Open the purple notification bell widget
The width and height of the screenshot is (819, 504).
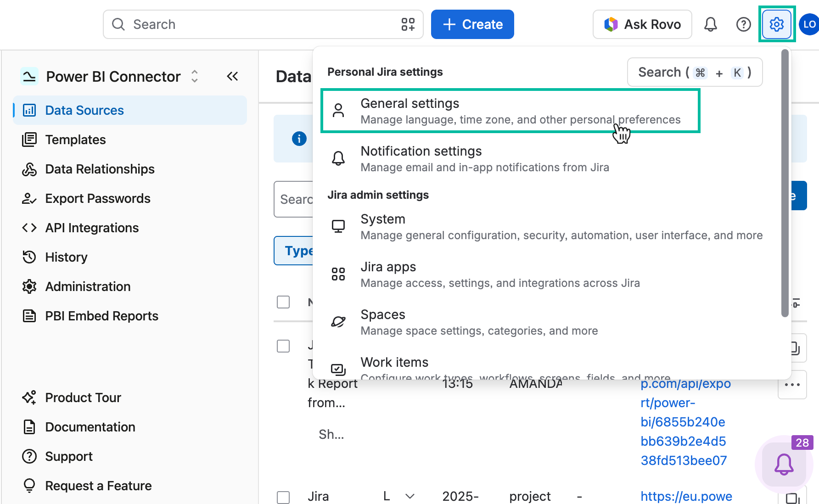click(784, 464)
